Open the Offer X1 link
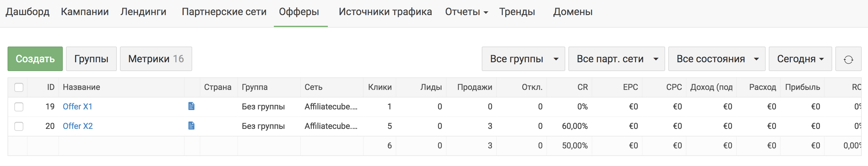Viewport: 868px width, 166px height. tap(78, 107)
